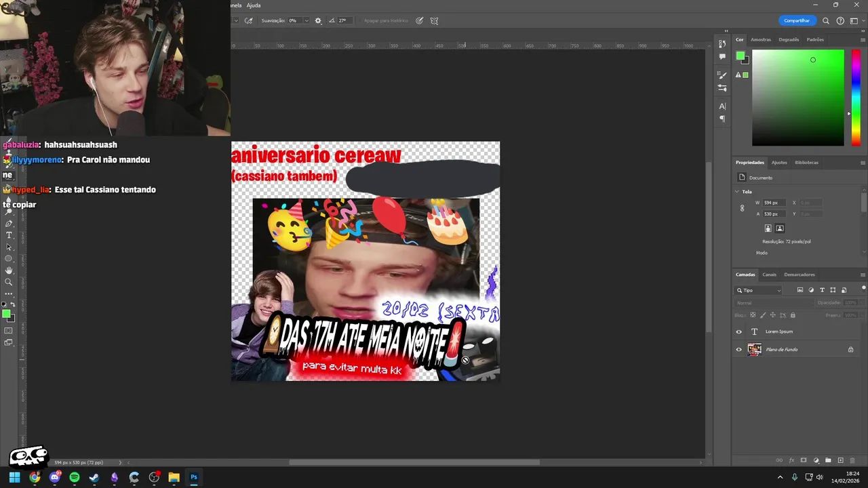
Task: Toggle adjustment layers filter
Action: (811, 290)
